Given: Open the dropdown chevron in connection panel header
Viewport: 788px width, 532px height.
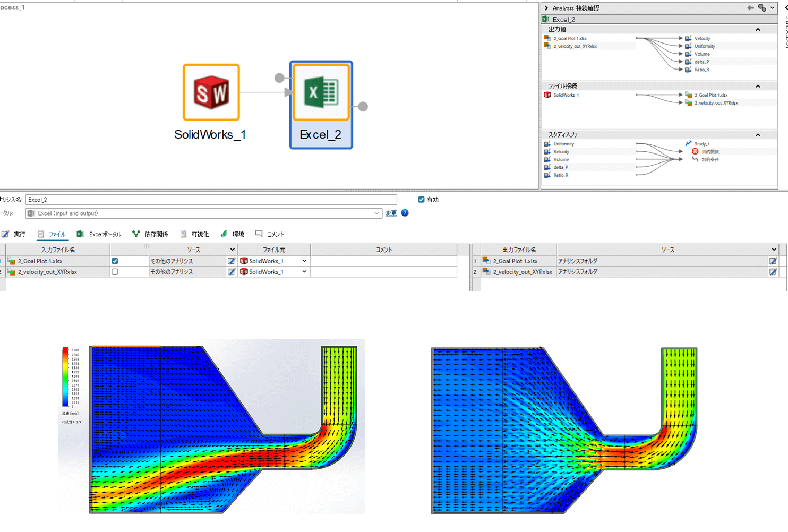Looking at the screenshot, I should (x=772, y=8).
